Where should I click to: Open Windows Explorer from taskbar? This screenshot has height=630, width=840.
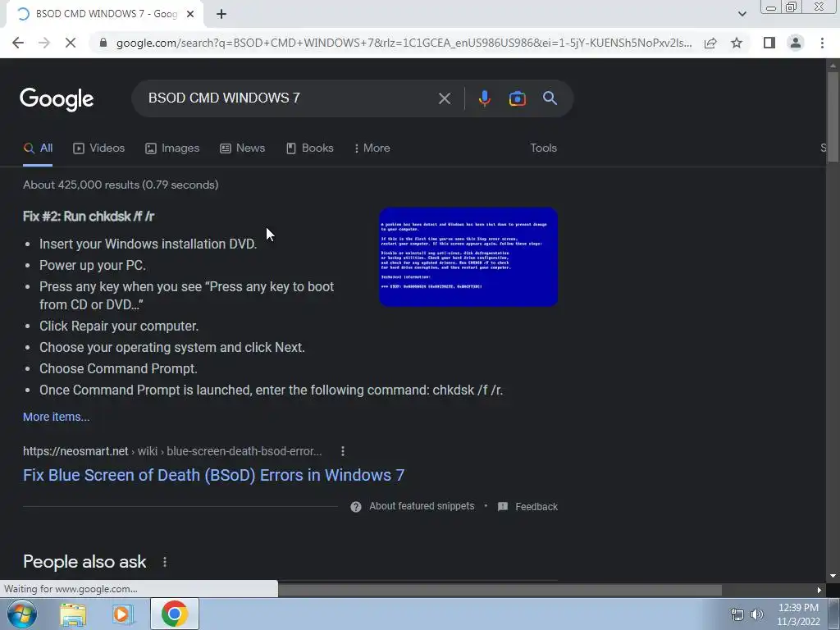[x=73, y=614]
